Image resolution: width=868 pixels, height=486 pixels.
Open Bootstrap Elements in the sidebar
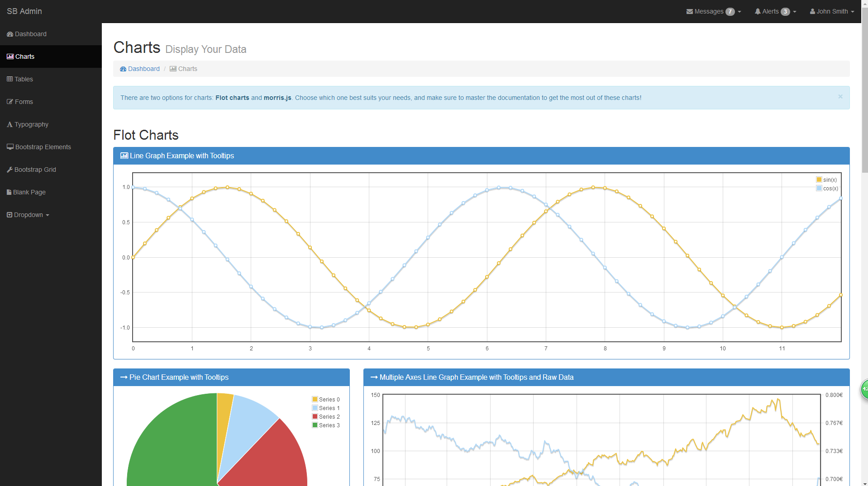point(51,147)
